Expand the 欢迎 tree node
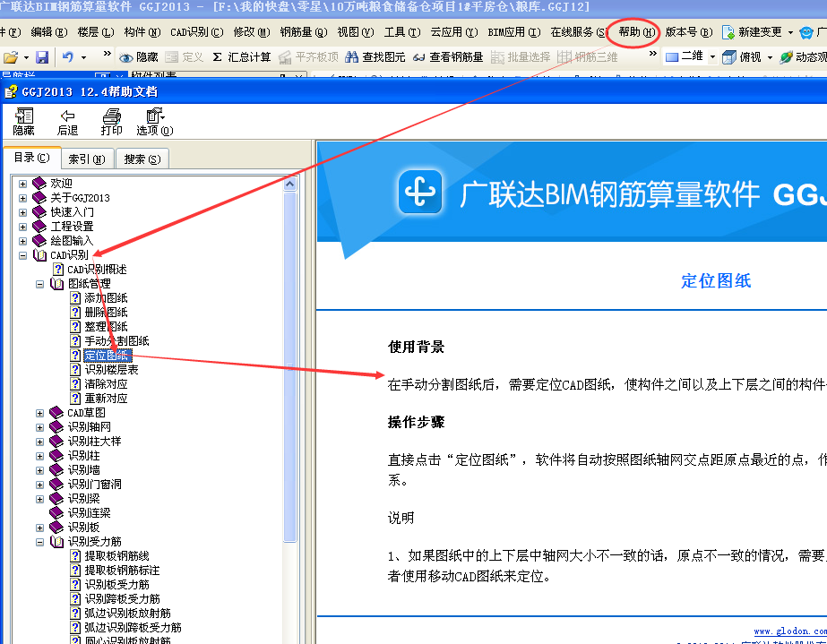 [x=22, y=184]
